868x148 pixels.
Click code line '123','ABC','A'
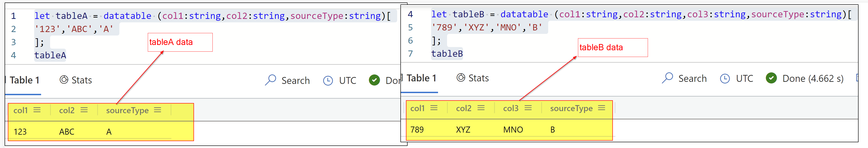[74, 29]
